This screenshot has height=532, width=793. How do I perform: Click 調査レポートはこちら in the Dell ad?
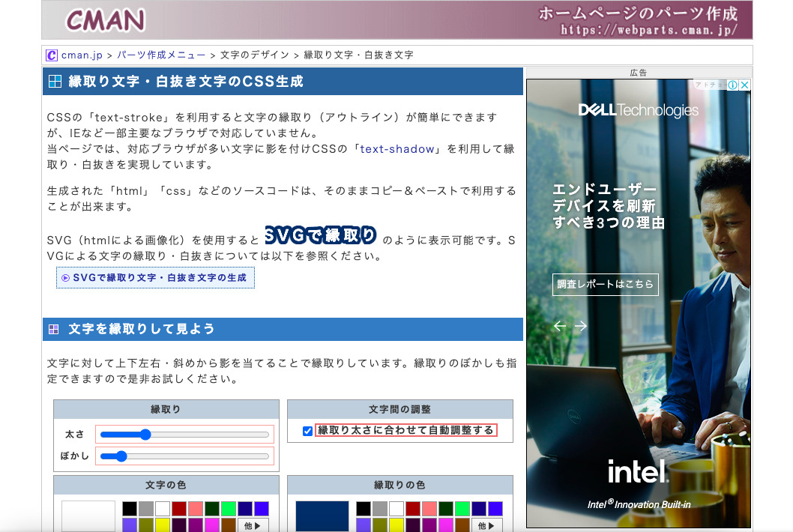605,284
